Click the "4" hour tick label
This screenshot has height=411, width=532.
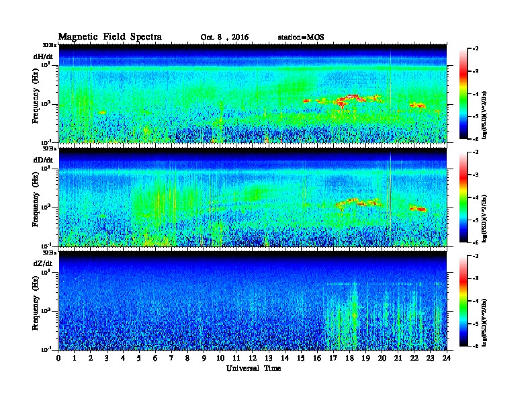click(x=123, y=358)
